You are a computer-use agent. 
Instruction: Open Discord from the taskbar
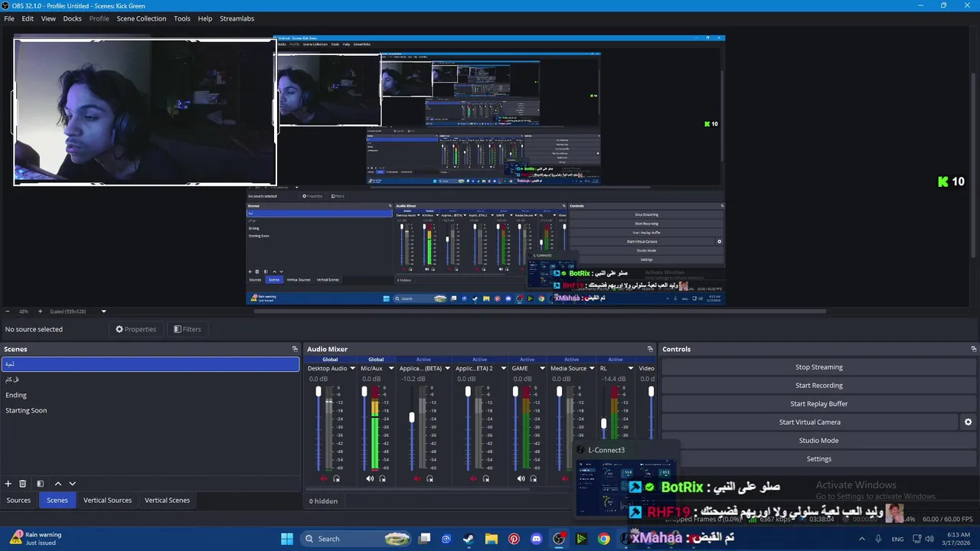536,539
